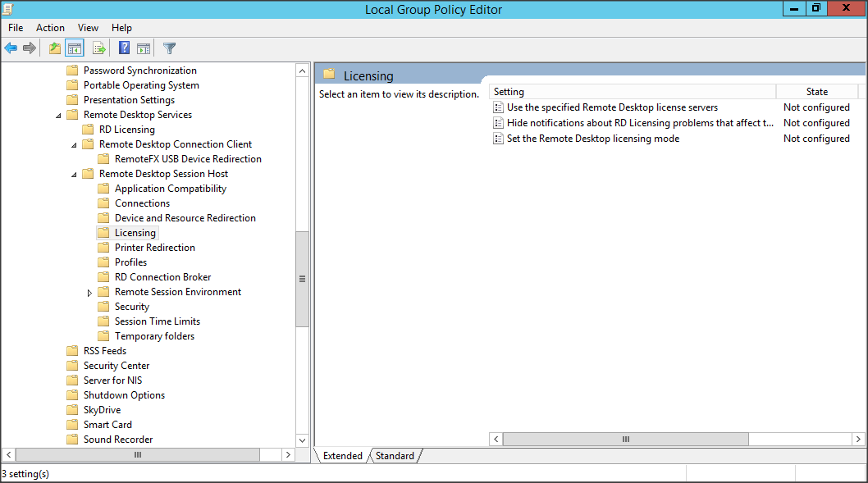Open the View menu
Image resolution: width=868 pixels, height=483 pixels.
tap(88, 28)
